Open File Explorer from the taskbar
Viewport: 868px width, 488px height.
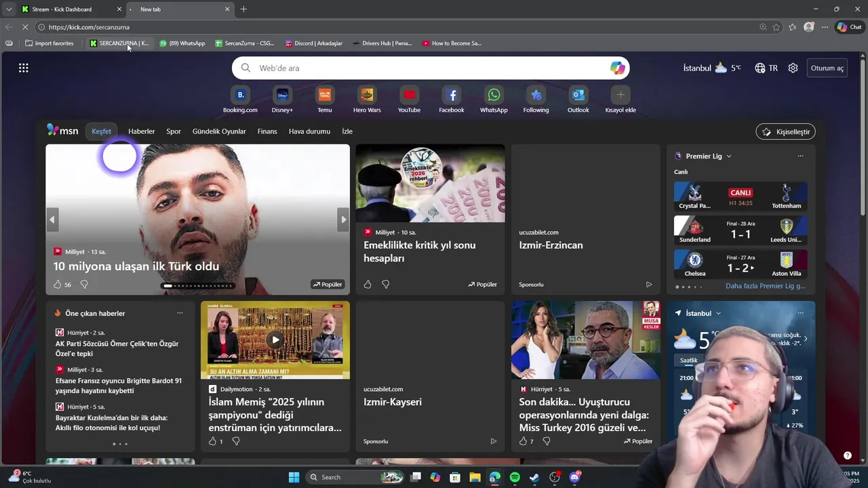click(x=475, y=477)
